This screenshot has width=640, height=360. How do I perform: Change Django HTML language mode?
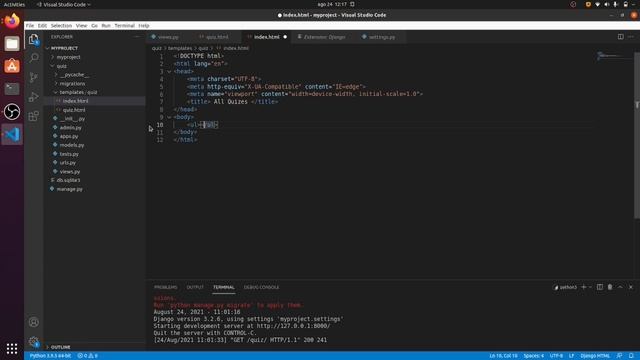[595, 356]
